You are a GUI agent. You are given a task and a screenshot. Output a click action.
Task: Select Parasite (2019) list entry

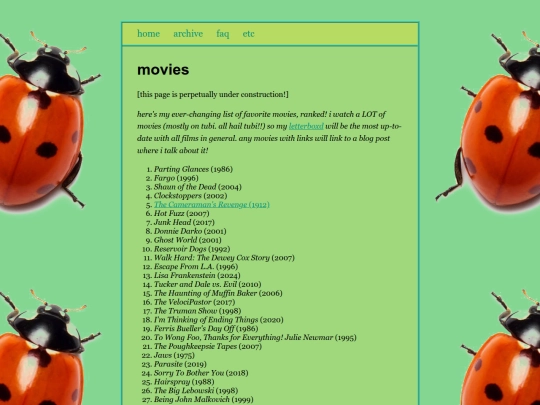tap(180, 364)
